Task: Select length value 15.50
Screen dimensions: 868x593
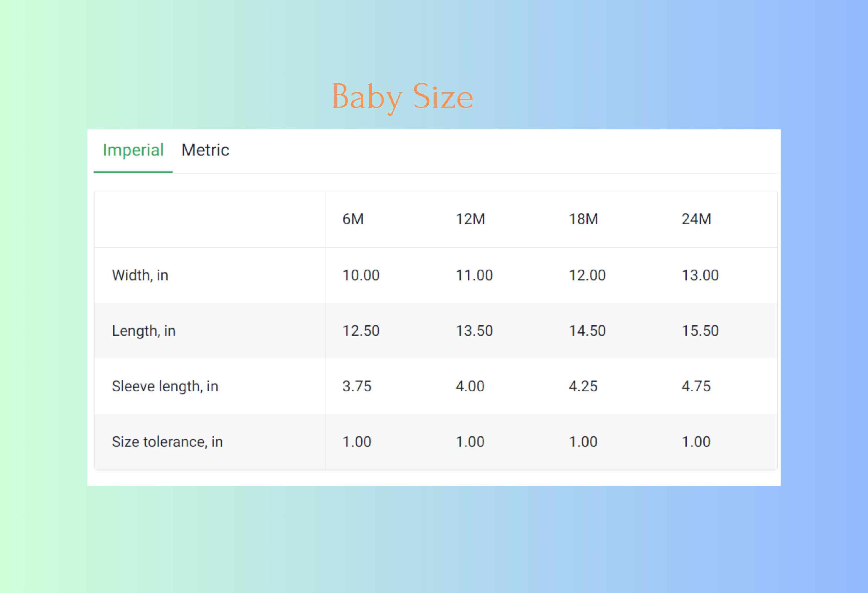Action: pyautogui.click(x=700, y=331)
